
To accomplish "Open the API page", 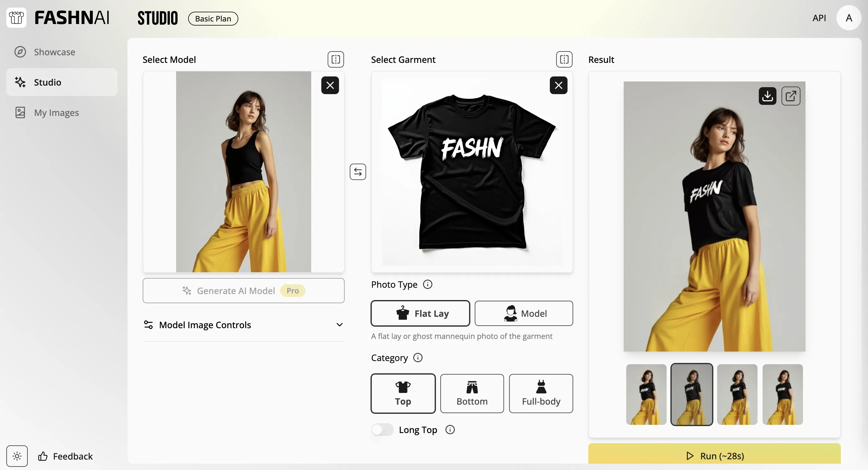I will [819, 18].
